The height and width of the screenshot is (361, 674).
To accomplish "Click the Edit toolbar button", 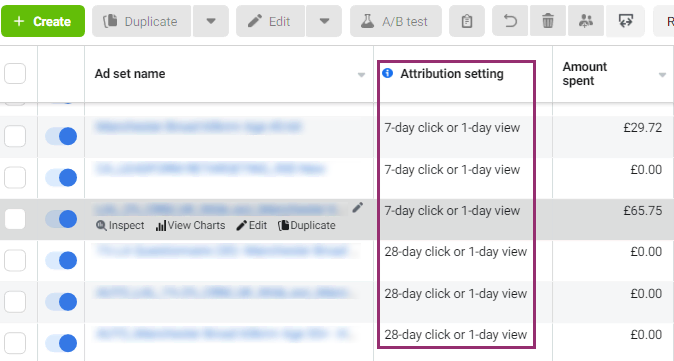I will [270, 21].
